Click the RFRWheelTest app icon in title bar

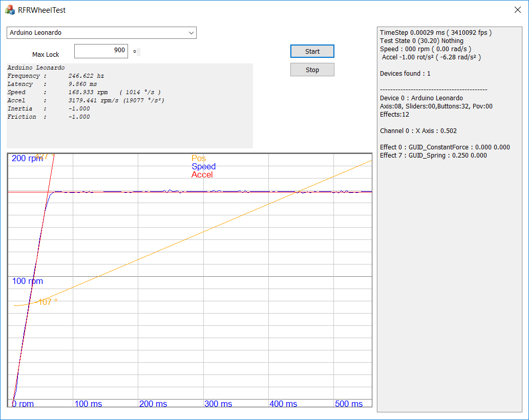coord(10,10)
